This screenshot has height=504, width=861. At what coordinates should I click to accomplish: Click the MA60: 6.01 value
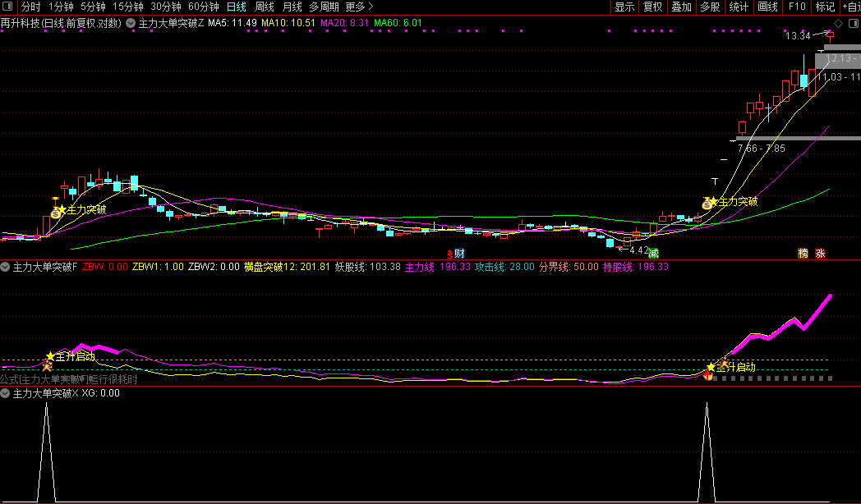[398, 23]
